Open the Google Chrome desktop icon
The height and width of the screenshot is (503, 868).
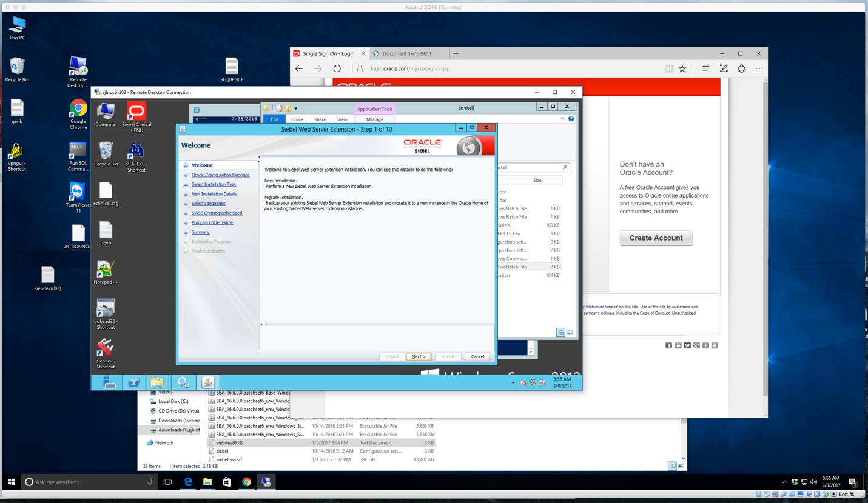coord(78,115)
